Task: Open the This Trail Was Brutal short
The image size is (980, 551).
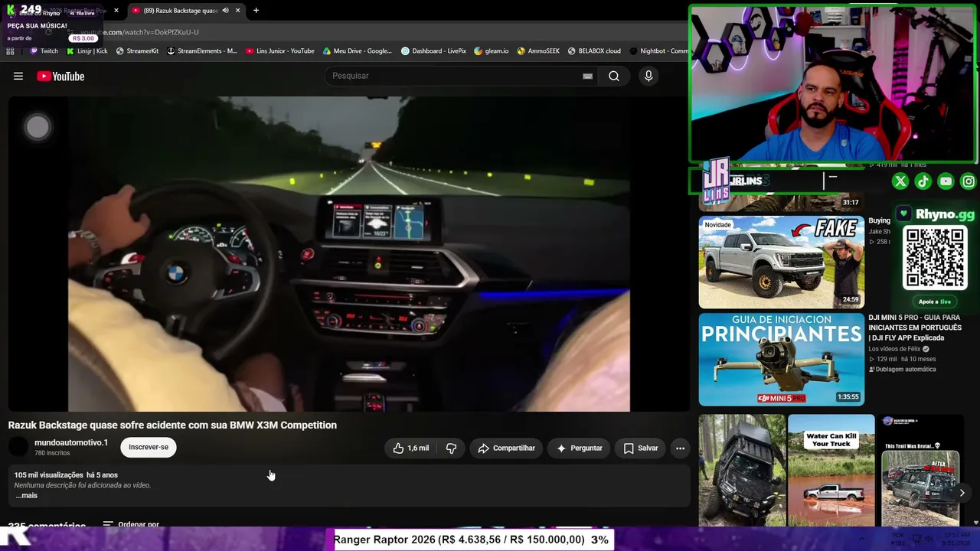Action: [x=920, y=471]
